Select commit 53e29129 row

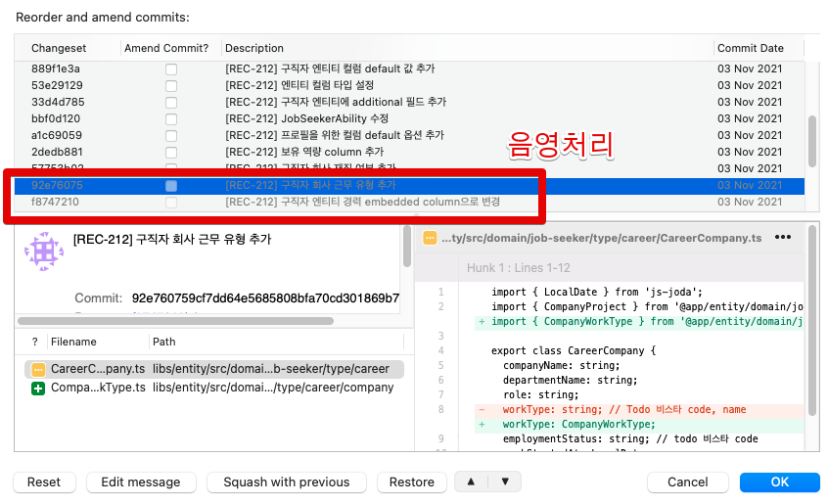(x=409, y=85)
